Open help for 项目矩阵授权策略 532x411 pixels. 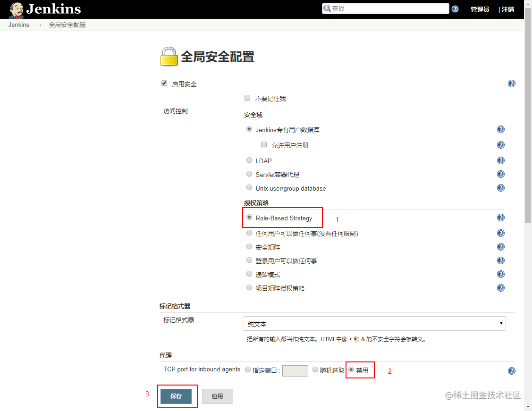[x=500, y=288]
